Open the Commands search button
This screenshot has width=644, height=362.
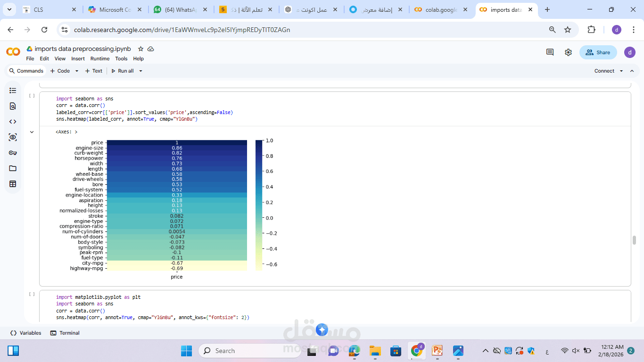coord(26,71)
